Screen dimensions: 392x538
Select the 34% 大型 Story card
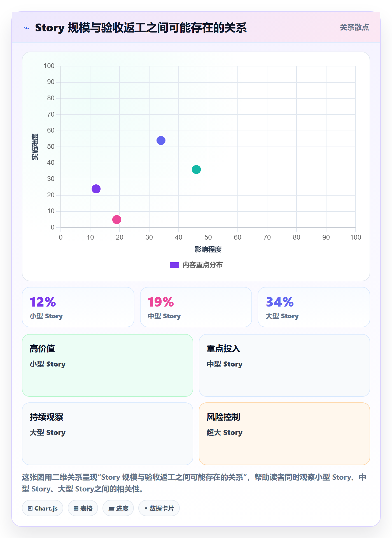(314, 307)
